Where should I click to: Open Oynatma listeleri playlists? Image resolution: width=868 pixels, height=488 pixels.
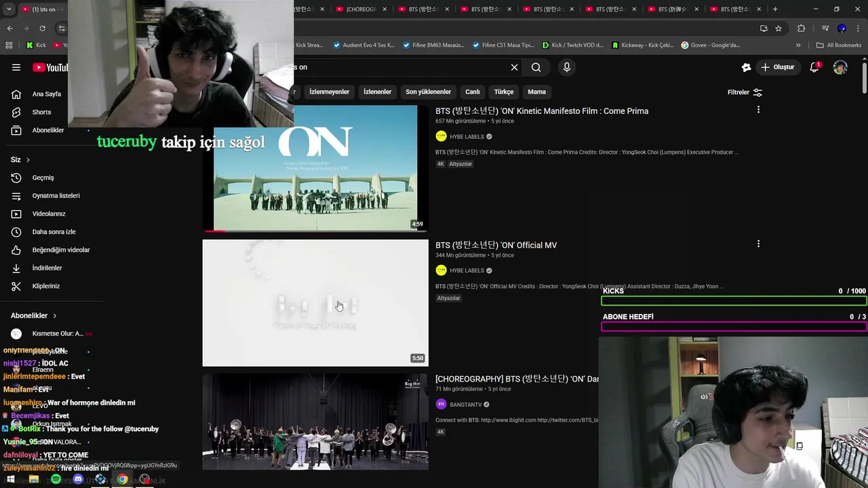(56, 196)
